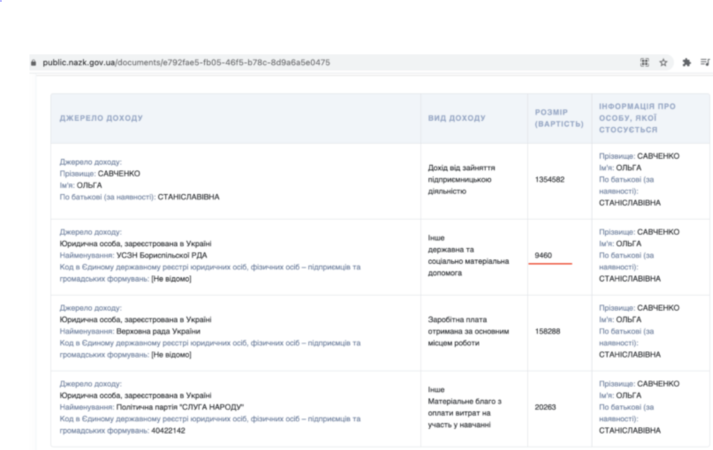Open the QR code icon in address bar

[645, 62]
